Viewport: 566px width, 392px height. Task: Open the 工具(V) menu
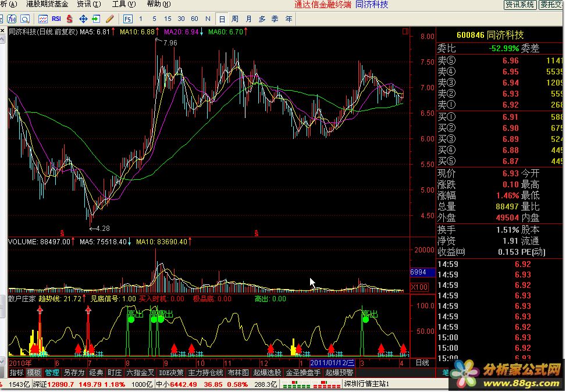(x=124, y=4)
